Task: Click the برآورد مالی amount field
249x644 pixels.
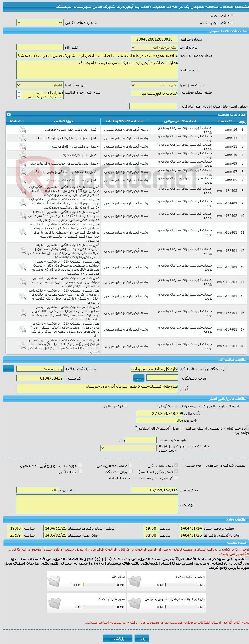Action: pyautogui.click(x=160, y=413)
